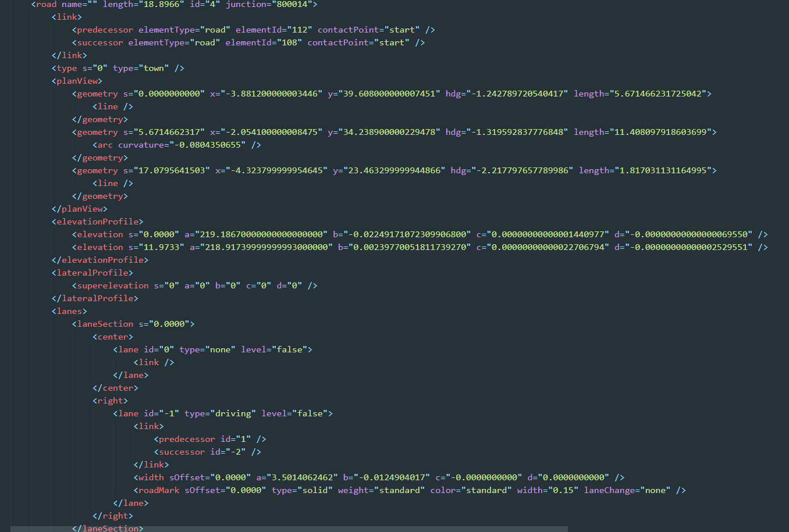Place cursor on the opening elevationProfile tag

pyautogui.click(x=97, y=222)
